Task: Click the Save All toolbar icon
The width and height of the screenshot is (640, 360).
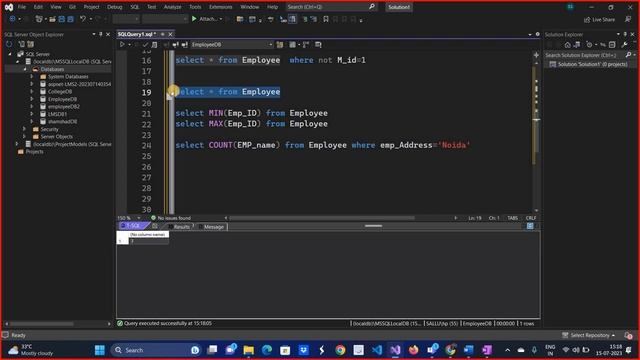Action: (x=71, y=19)
